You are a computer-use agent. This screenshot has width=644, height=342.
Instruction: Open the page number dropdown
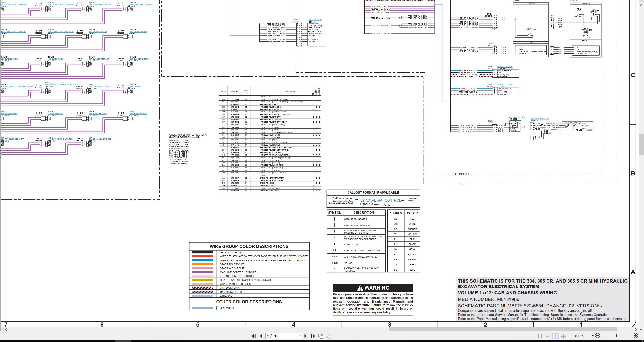[300, 336]
